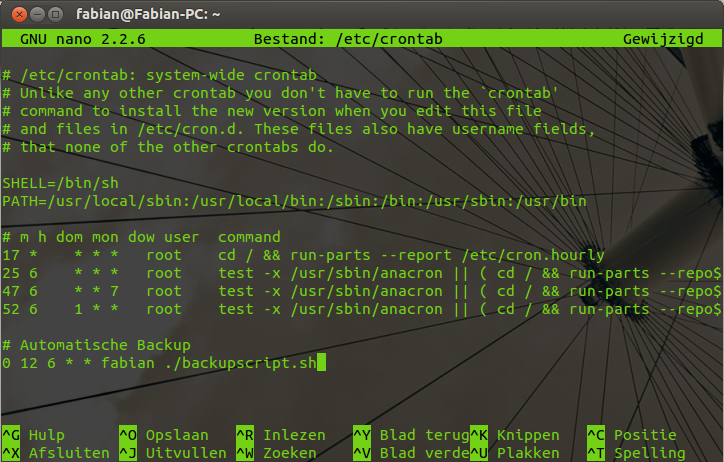Image resolution: width=724 pixels, height=462 pixels.
Task: Click the './backupscript.sh' text in last line
Action: pyautogui.click(x=241, y=363)
